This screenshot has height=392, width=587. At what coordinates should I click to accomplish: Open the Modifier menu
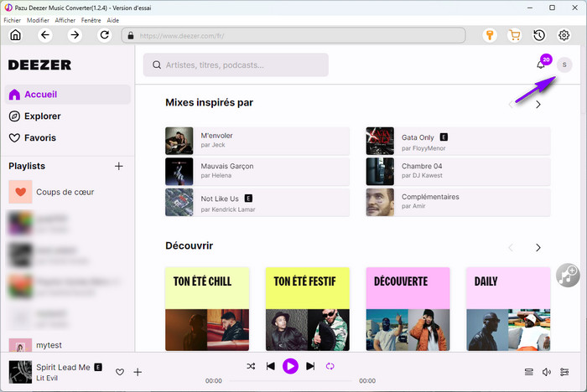tap(38, 20)
